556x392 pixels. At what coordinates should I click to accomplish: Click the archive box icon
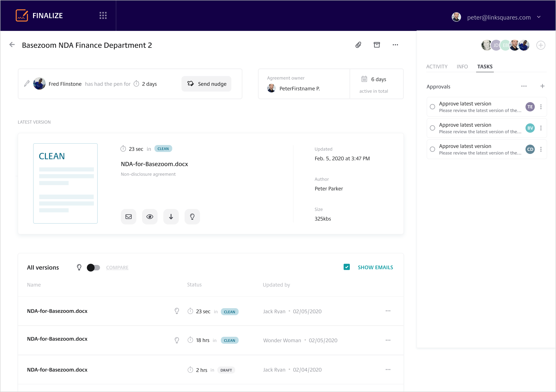(377, 45)
